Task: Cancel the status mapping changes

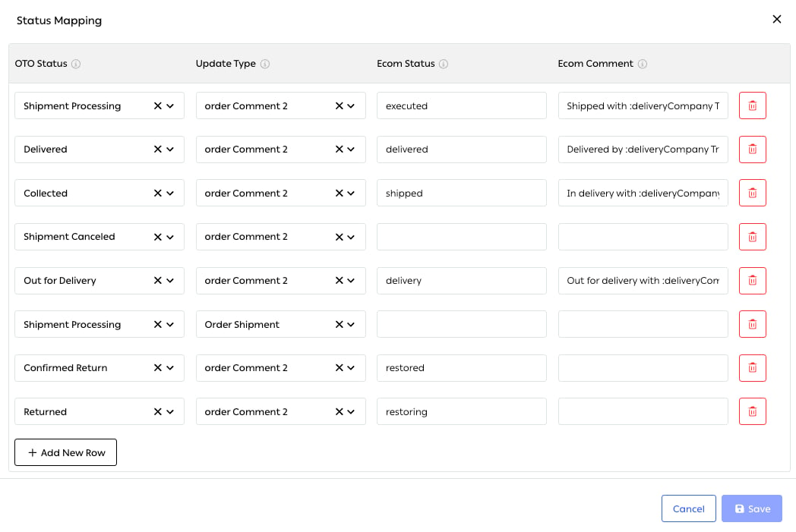Action: point(688,508)
